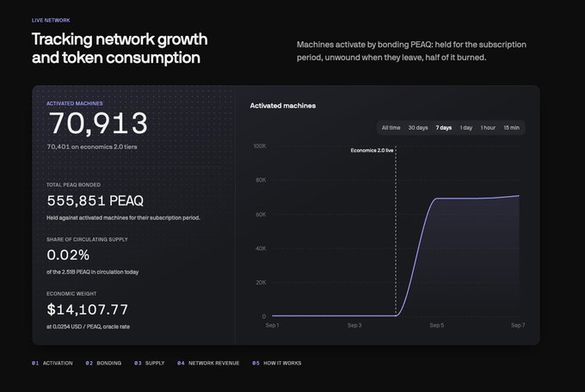Click the Sep 7 axis label
Viewport: 585px width, 392px height.
pyautogui.click(x=518, y=325)
